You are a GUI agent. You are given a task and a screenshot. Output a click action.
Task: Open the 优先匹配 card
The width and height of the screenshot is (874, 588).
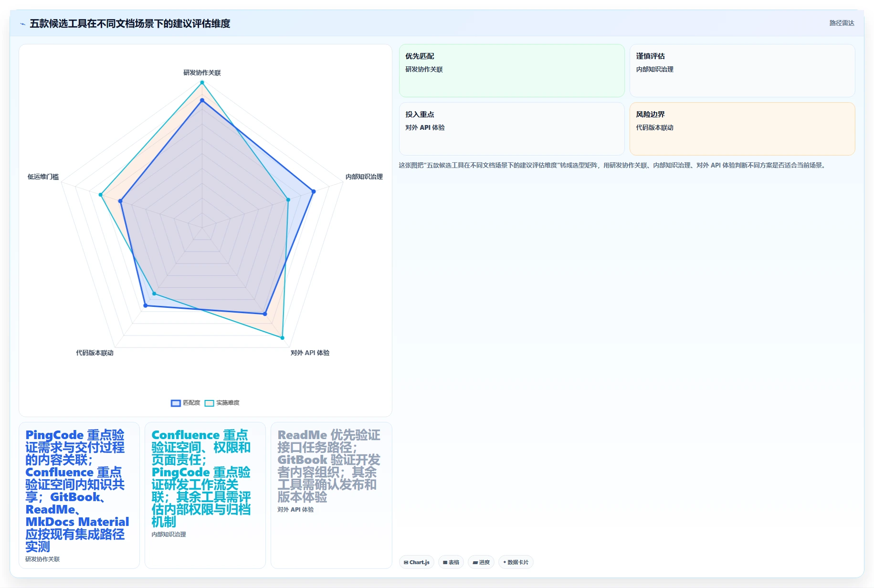512,71
